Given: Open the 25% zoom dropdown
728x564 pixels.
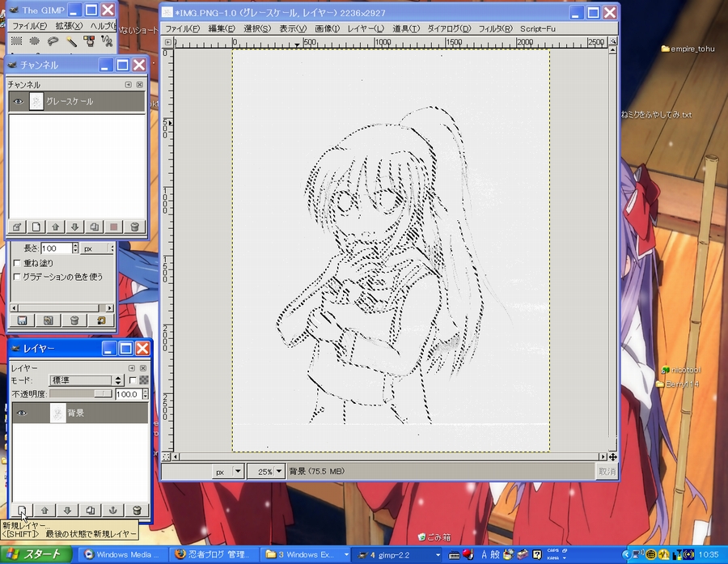Looking at the screenshot, I should (266, 472).
